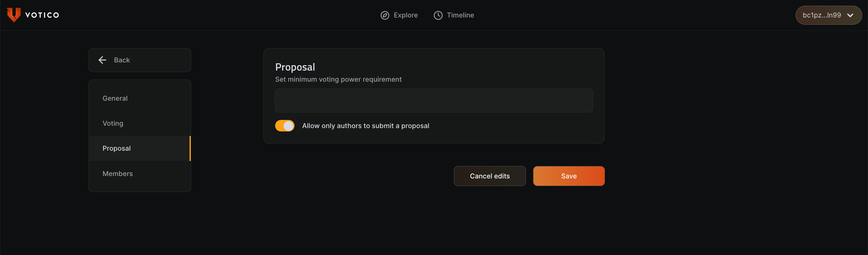Viewport: 868px width, 255px height.
Task: Click the left arrow Back icon
Action: pyautogui.click(x=102, y=60)
